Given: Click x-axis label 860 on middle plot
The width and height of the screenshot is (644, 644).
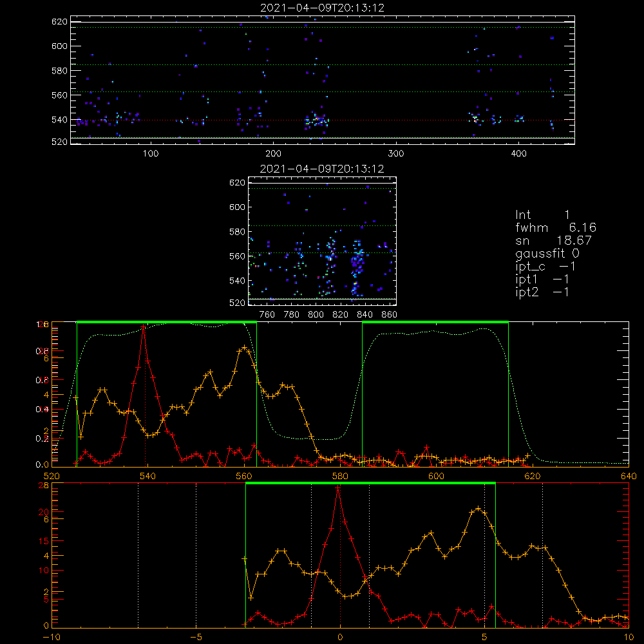Looking at the screenshot, I should click(x=390, y=315).
